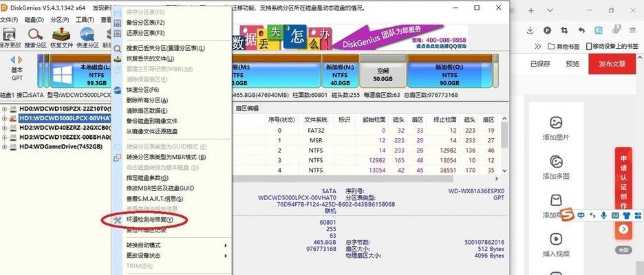Open the Sogou toolbox grid icon
Screen dimensions: 644x275
[638, 214]
